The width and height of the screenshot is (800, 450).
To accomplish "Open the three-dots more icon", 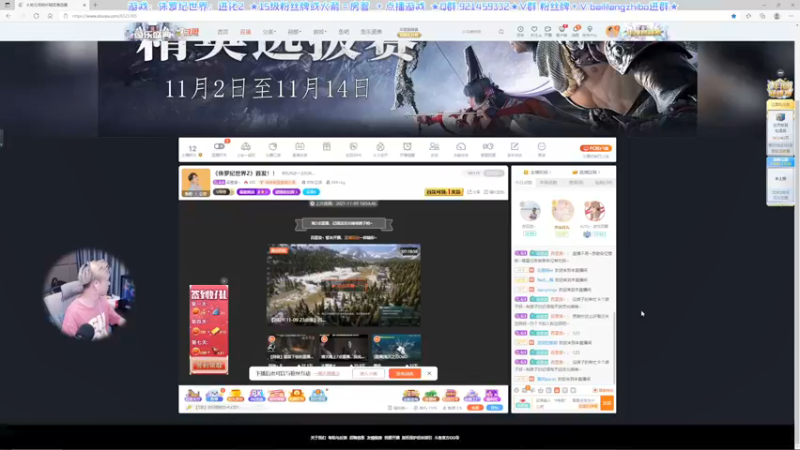I will point(541,147).
